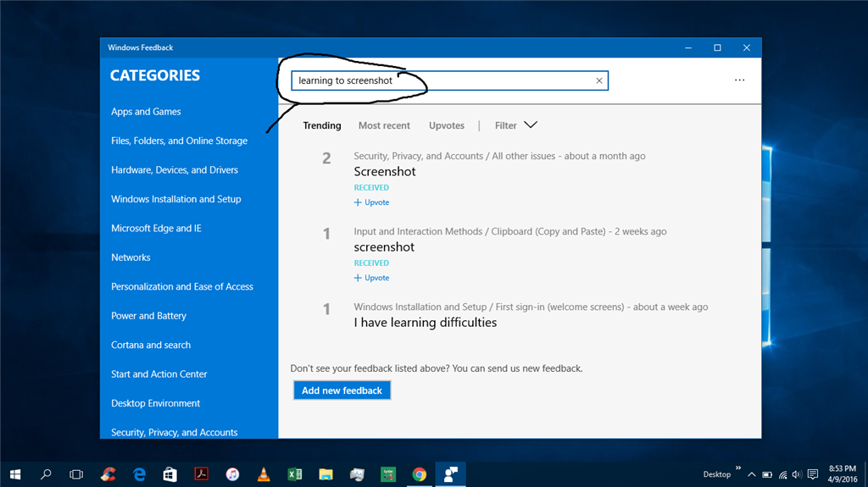The width and height of the screenshot is (868, 487).
Task: Click the battery tray icon
Action: pyautogui.click(x=766, y=474)
